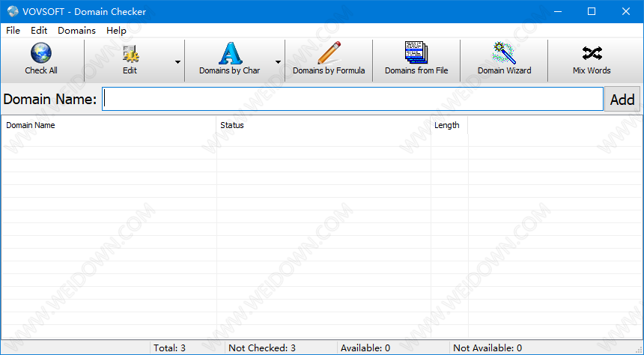Click the Add button

tap(622, 99)
